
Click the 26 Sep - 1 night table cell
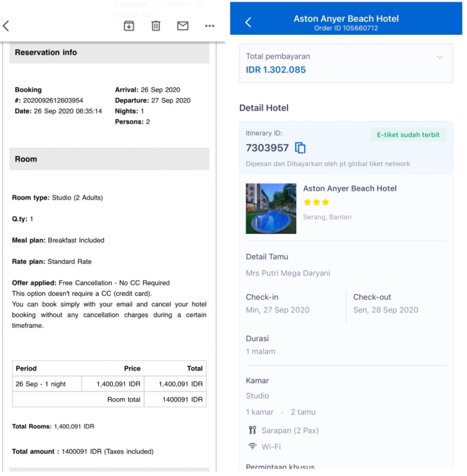(x=47, y=384)
